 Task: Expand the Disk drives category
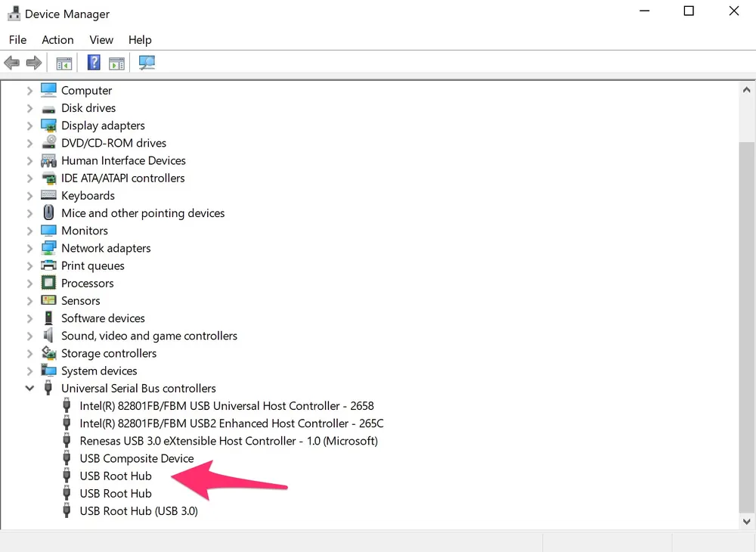click(29, 108)
